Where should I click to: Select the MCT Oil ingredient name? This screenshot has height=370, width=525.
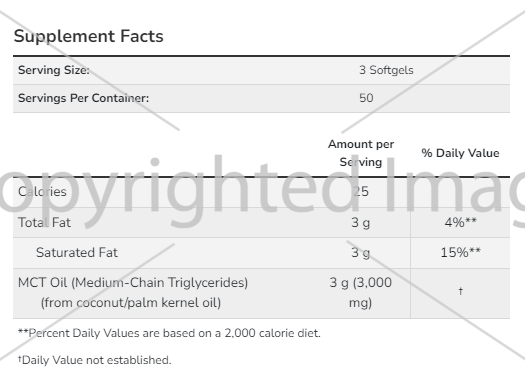(133, 283)
